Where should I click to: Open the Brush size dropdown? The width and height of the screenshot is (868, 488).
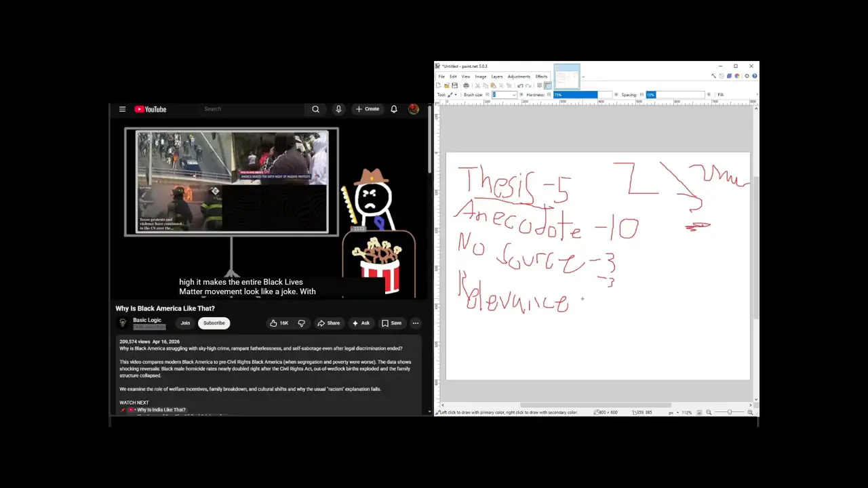514,95
